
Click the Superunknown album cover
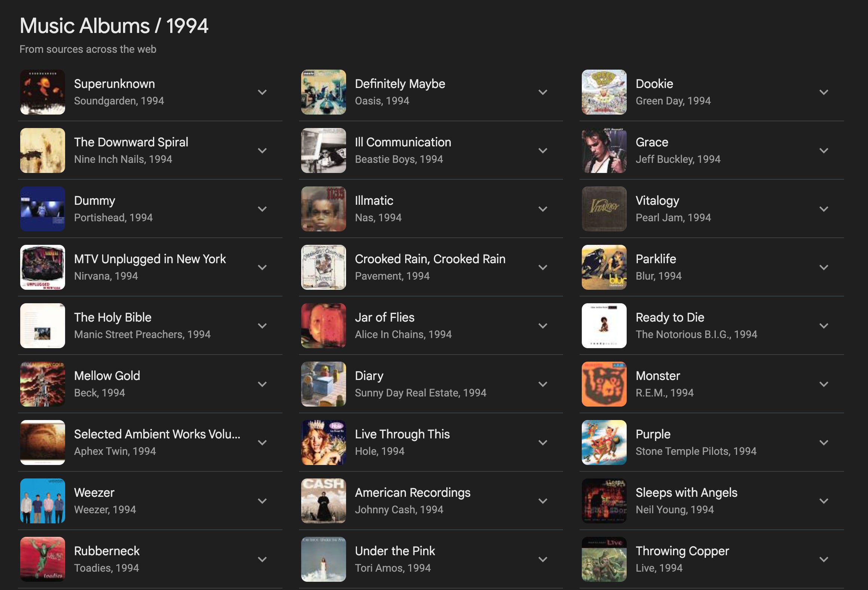(43, 92)
